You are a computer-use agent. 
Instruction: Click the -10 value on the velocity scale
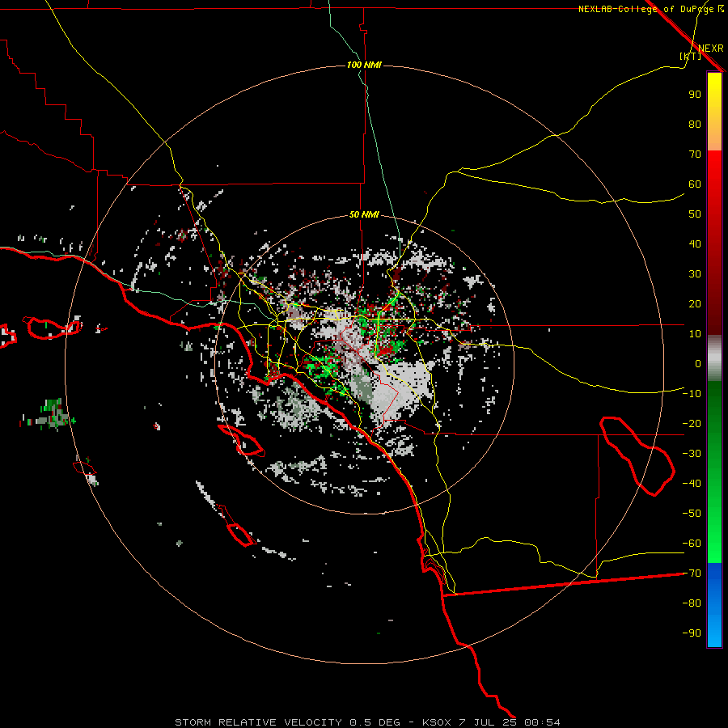692,394
